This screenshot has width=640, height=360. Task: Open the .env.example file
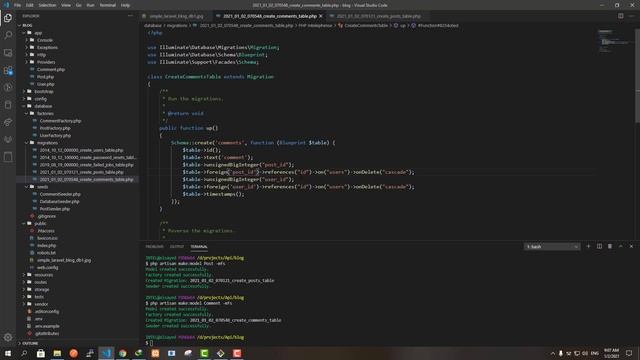tap(47, 326)
